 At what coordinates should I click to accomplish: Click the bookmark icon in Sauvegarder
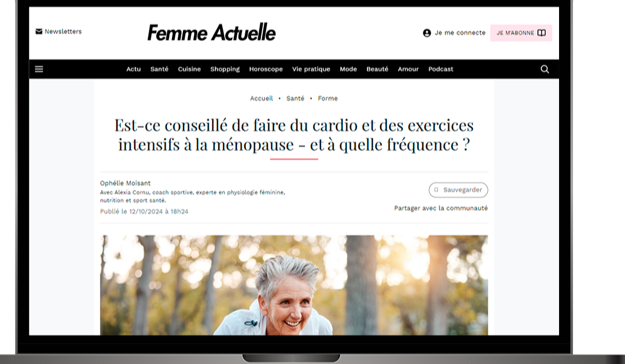click(x=436, y=190)
